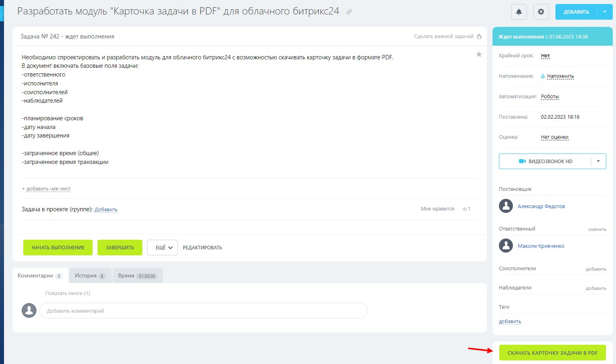Switch to the История tab
This screenshot has height=364, width=616.
coord(90,276)
